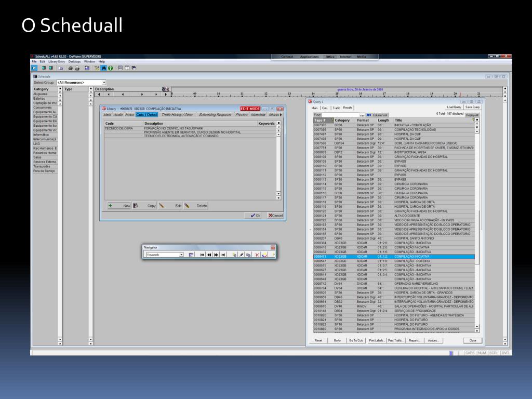Viewport: 532px width, 399px height.
Task: Click the binoculars search icon in main toolbar
Action: click(x=103, y=68)
